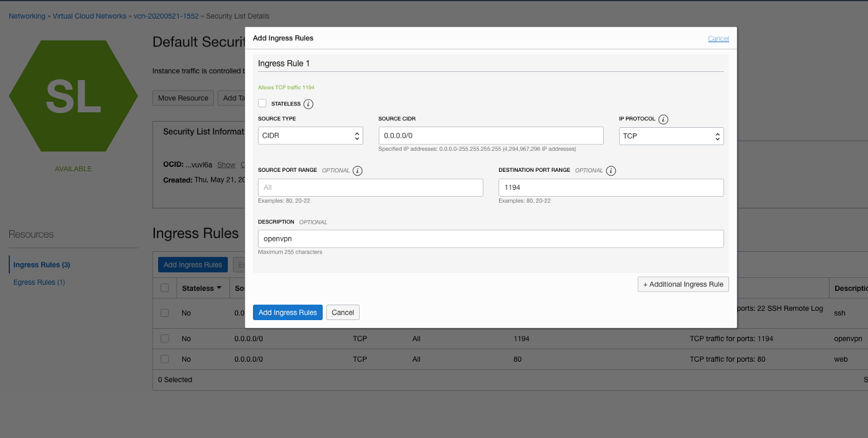Open the Stateless info icon
The height and width of the screenshot is (438, 868).
coord(308,104)
